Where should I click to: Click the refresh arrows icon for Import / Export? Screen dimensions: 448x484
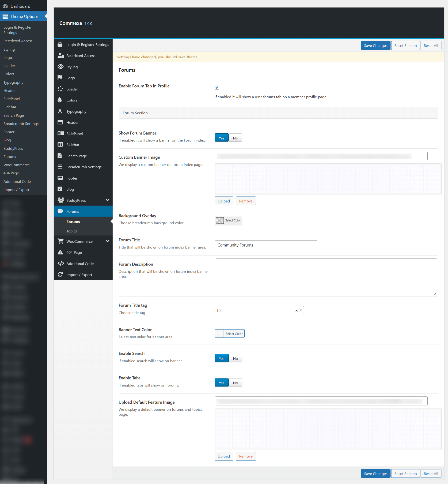60,274
